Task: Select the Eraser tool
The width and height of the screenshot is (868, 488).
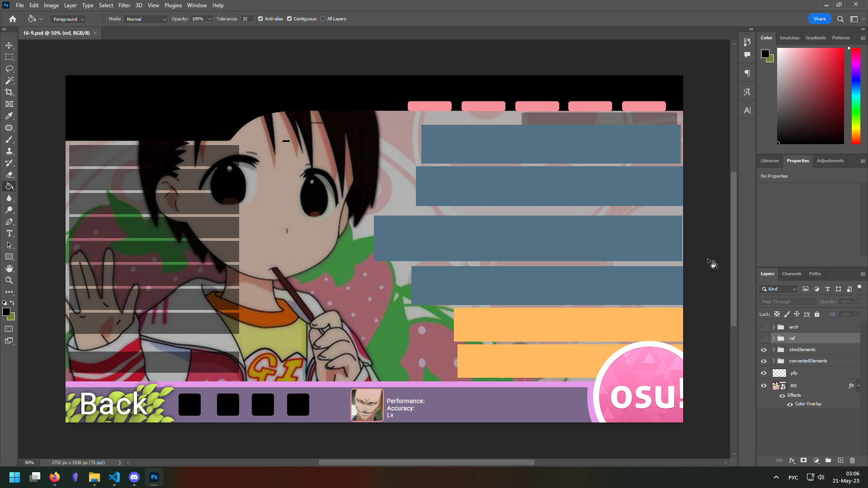Action: point(9,175)
